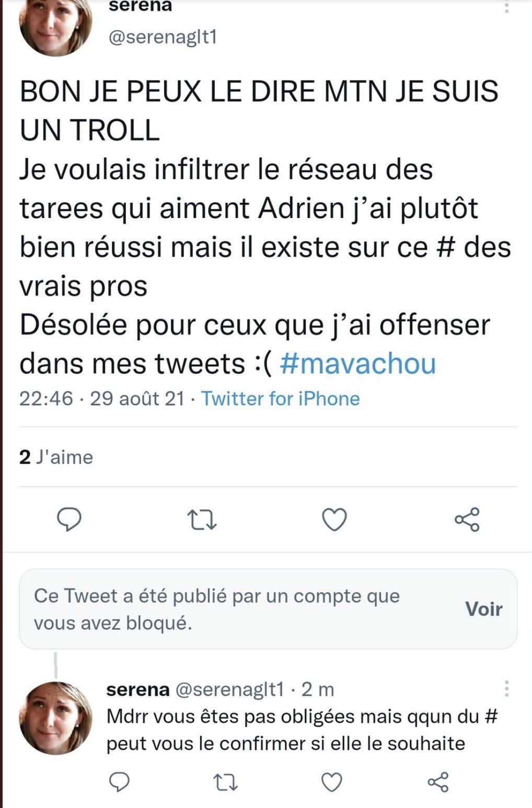532x808 pixels.
Task: Share serena's reply tweet
Action: pos(438,782)
